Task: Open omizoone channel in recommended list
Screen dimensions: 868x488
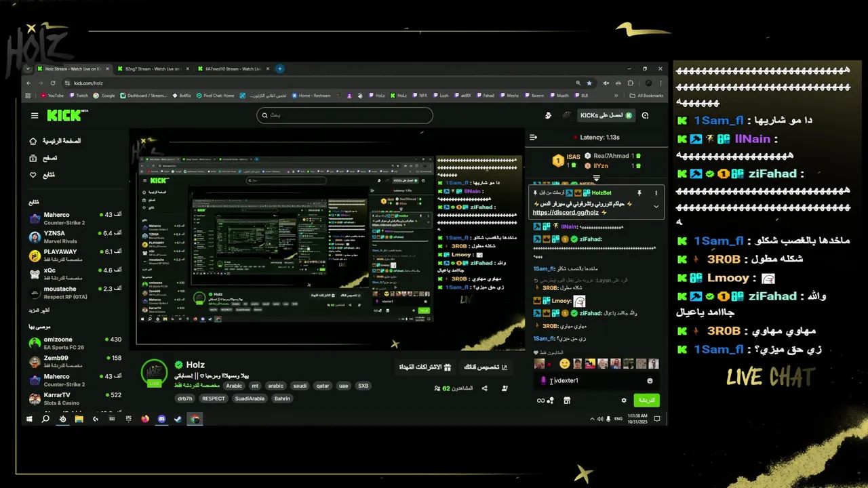Action: click(x=76, y=343)
